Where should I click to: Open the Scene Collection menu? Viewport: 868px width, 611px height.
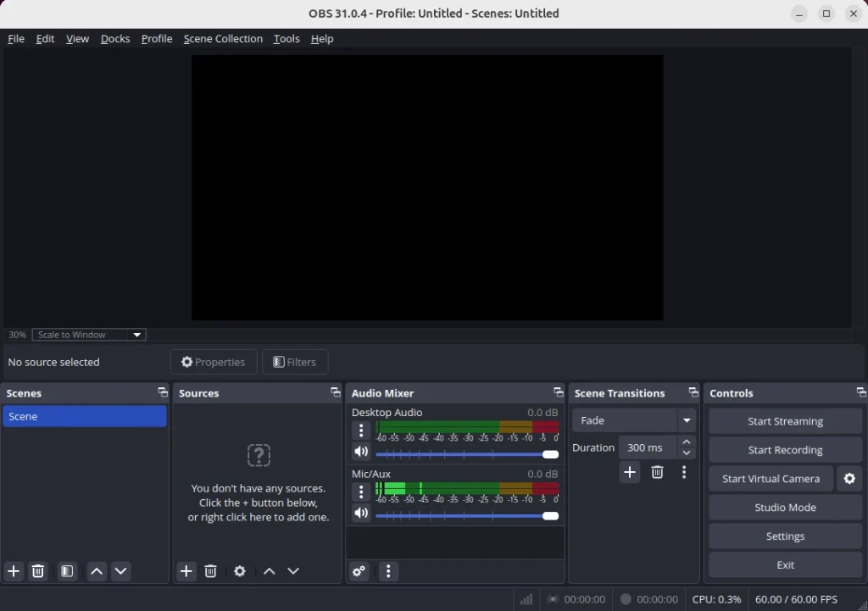point(223,39)
